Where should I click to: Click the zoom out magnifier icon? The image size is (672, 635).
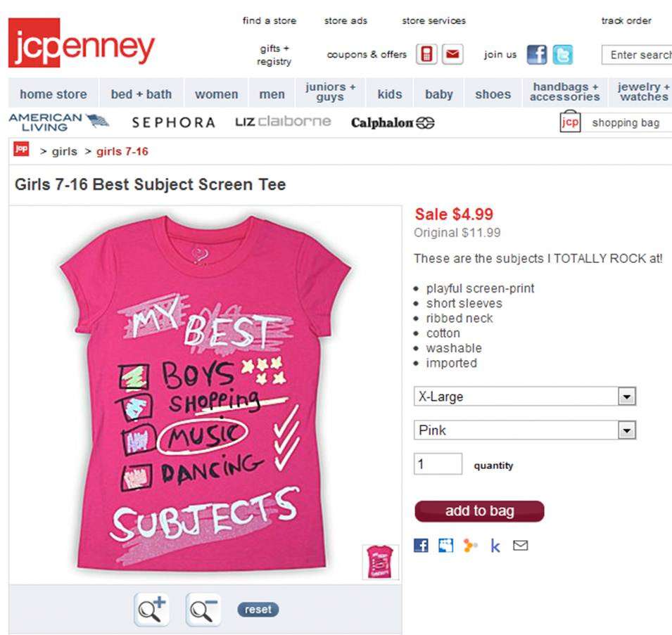tap(203, 609)
